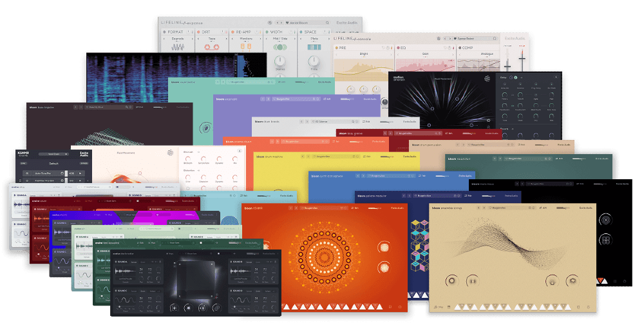The image size is (644, 323).
Task: Click upper macro circle in black Bloom window
Action: [x=605, y=219]
